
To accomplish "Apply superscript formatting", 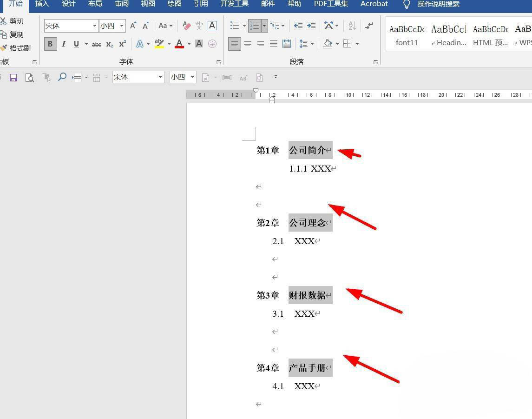I will 123,44.
